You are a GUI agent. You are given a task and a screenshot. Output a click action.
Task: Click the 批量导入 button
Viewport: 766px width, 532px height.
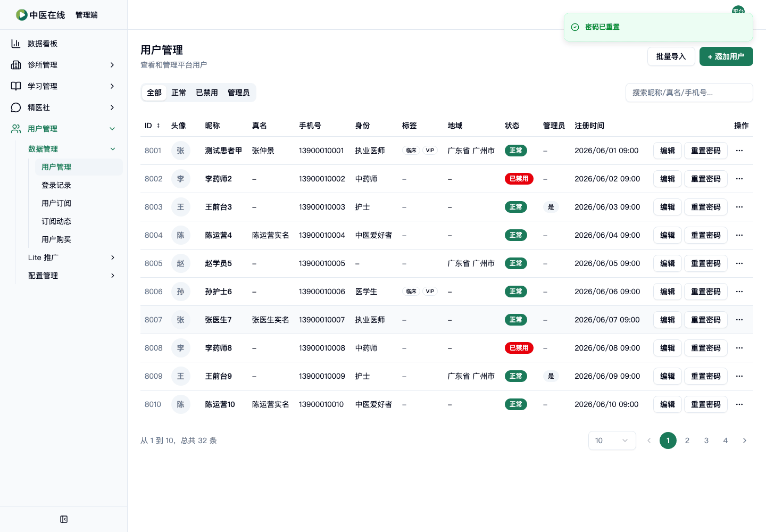click(x=671, y=56)
